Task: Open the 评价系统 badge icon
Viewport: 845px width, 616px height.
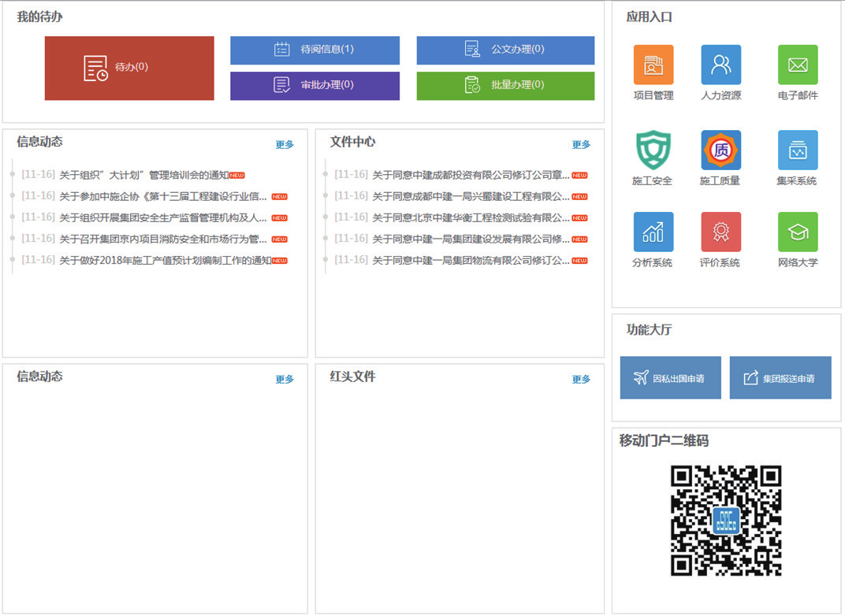Action: tap(721, 232)
